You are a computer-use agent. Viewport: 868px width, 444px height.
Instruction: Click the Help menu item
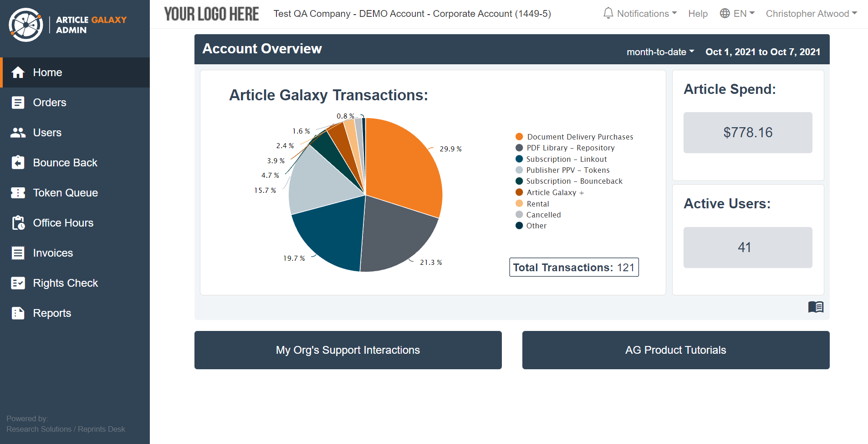[698, 13]
